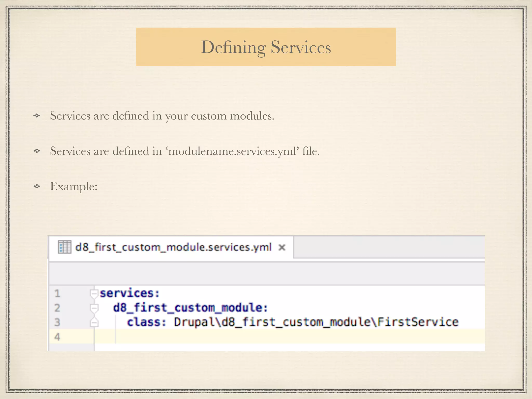Viewport: 532px width, 399px height.
Task: Click the bullet mentioning 'modulename.services.yml' file
Action: (x=185, y=151)
